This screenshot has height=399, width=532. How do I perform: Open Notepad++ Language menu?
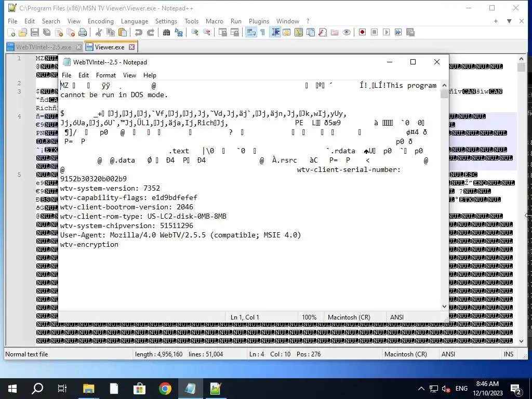(x=135, y=21)
